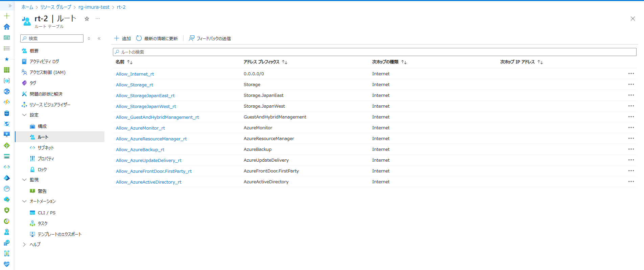Open All services list icon

(x=7, y=48)
